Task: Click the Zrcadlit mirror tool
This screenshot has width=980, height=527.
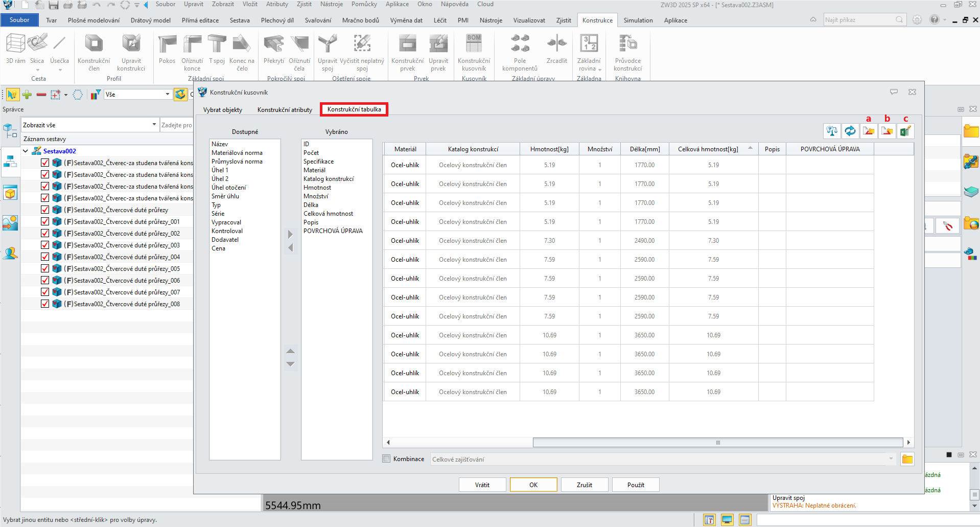Action: (x=556, y=49)
